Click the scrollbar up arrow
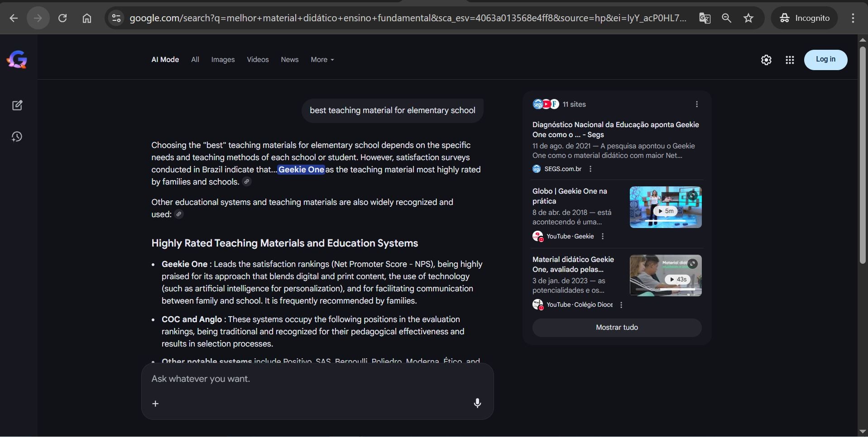The height and width of the screenshot is (437, 868). tap(863, 40)
